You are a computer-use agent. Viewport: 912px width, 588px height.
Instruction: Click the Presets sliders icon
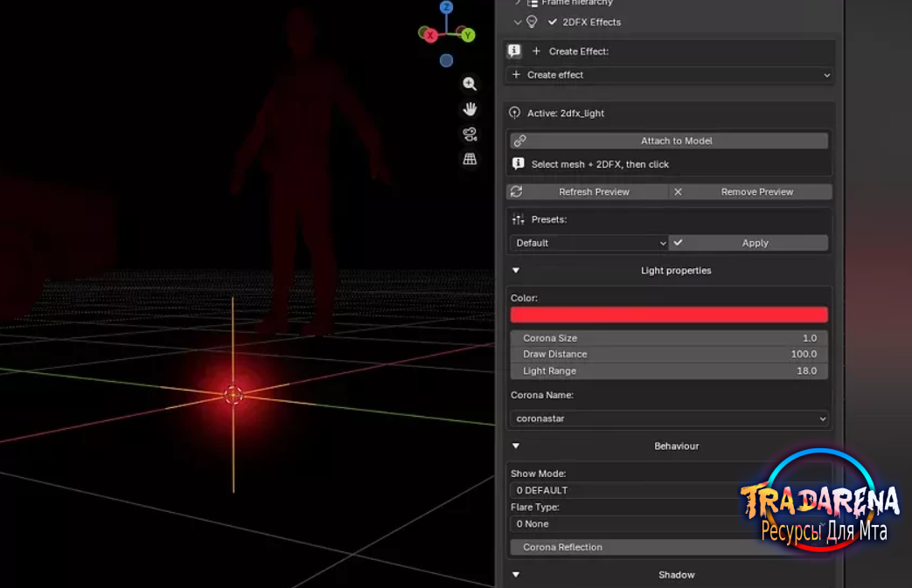[519, 219]
